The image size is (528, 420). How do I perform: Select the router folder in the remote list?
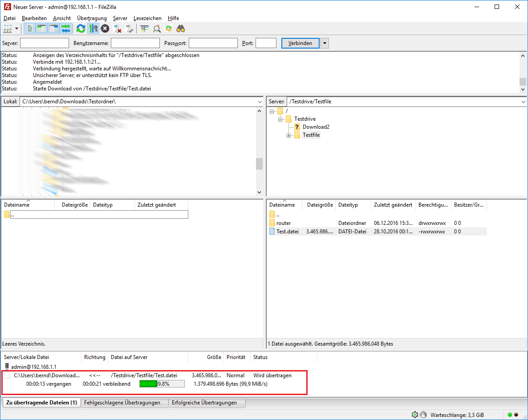click(x=284, y=223)
